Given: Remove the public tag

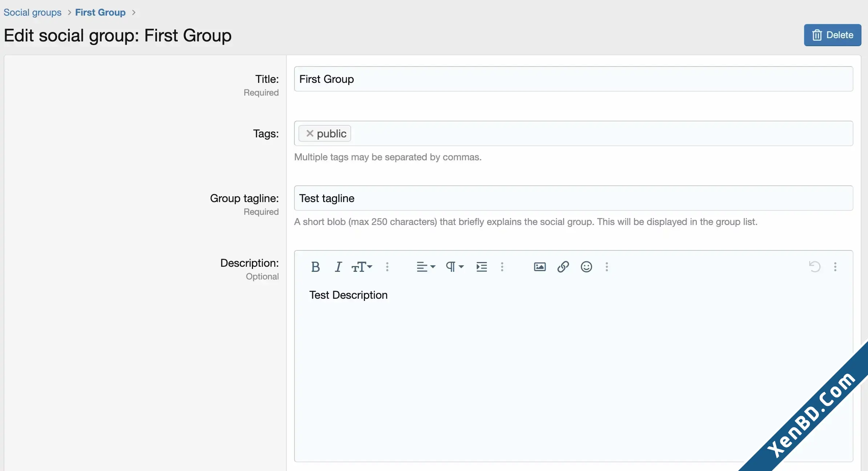Looking at the screenshot, I should pos(310,133).
